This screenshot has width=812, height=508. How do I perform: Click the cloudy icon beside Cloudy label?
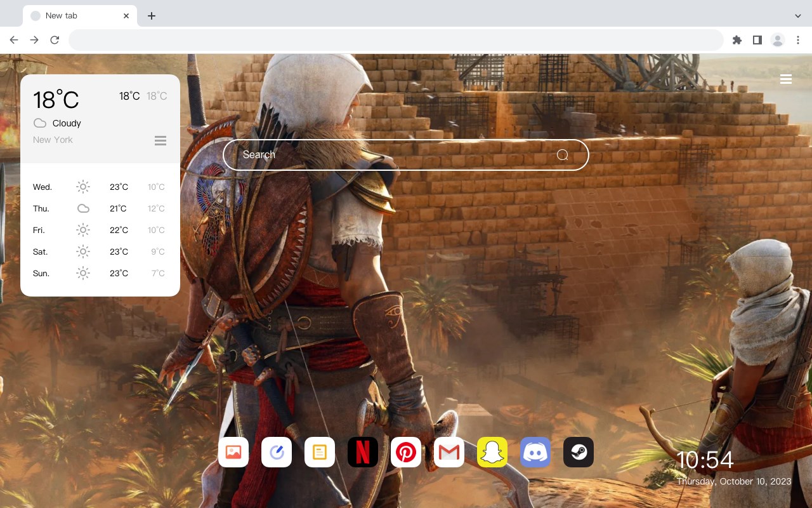pos(40,123)
